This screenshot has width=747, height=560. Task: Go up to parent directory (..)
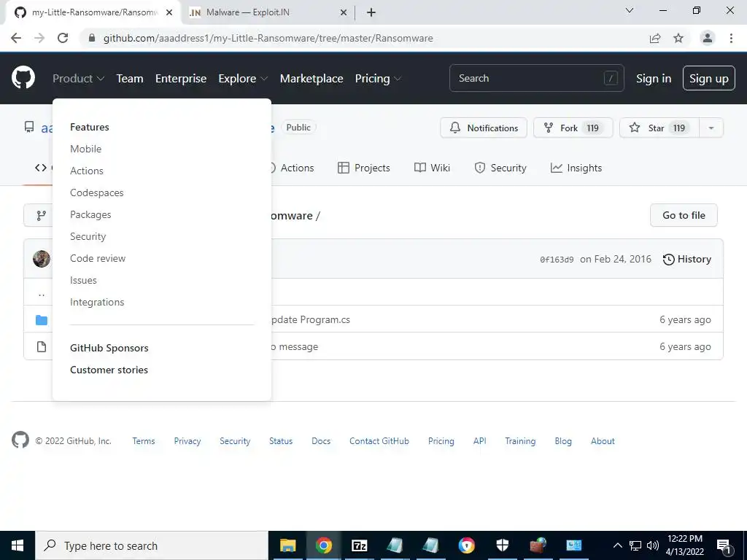pos(42,293)
